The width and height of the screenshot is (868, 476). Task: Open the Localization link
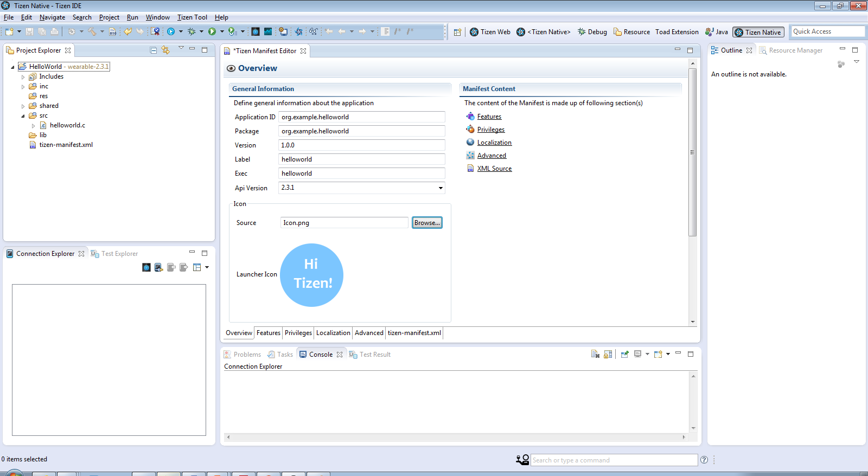coord(494,143)
